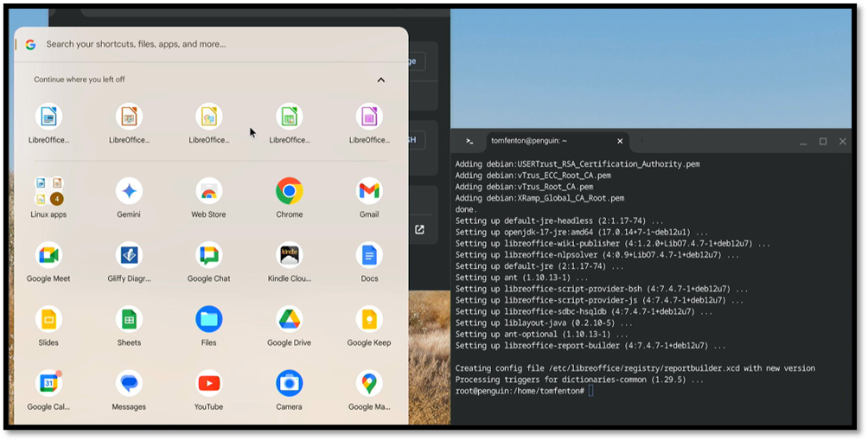
Task: Click the Setting up libreoffice-nlpsolver line
Action: click(597, 255)
